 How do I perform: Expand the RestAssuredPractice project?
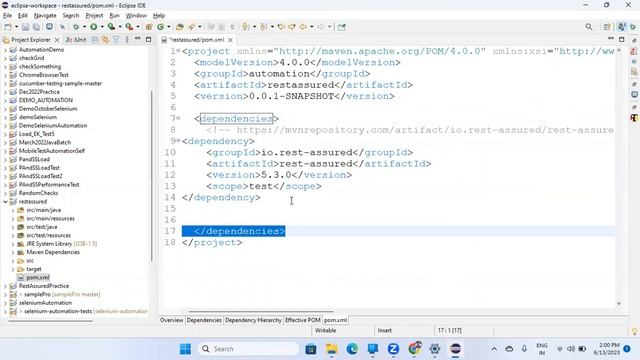pos(5,286)
